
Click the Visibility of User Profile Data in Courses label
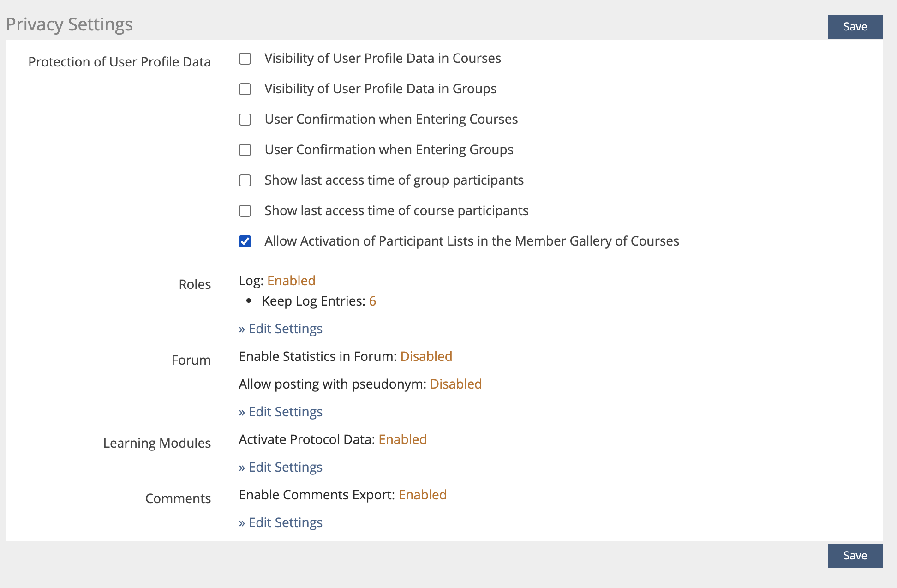(383, 58)
